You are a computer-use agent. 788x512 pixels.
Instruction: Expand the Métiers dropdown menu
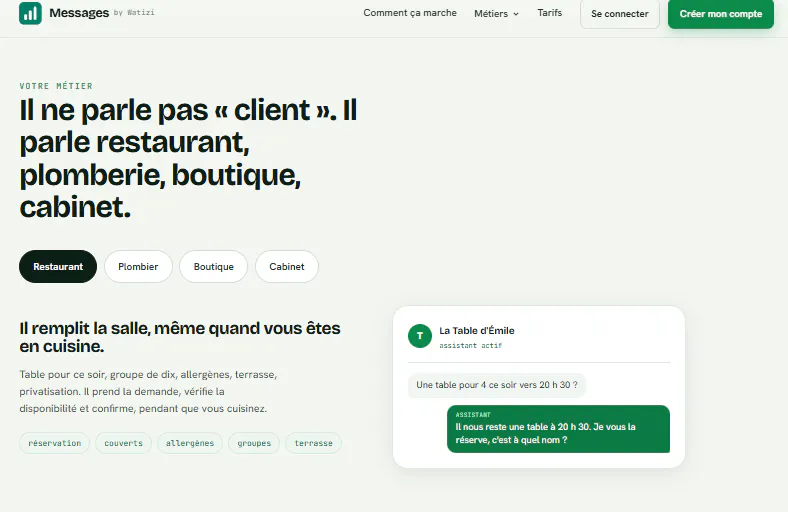pyautogui.click(x=496, y=14)
